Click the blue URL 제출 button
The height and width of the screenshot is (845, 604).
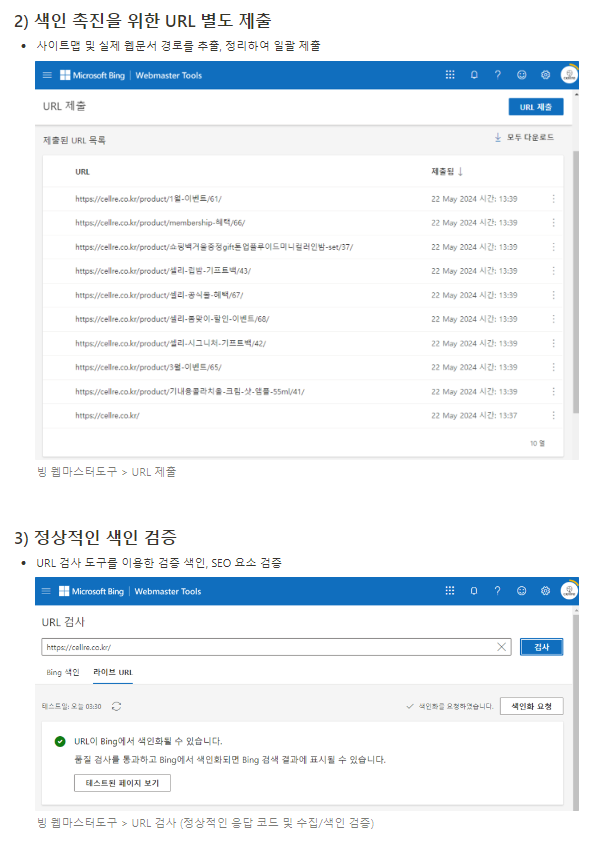click(536, 107)
